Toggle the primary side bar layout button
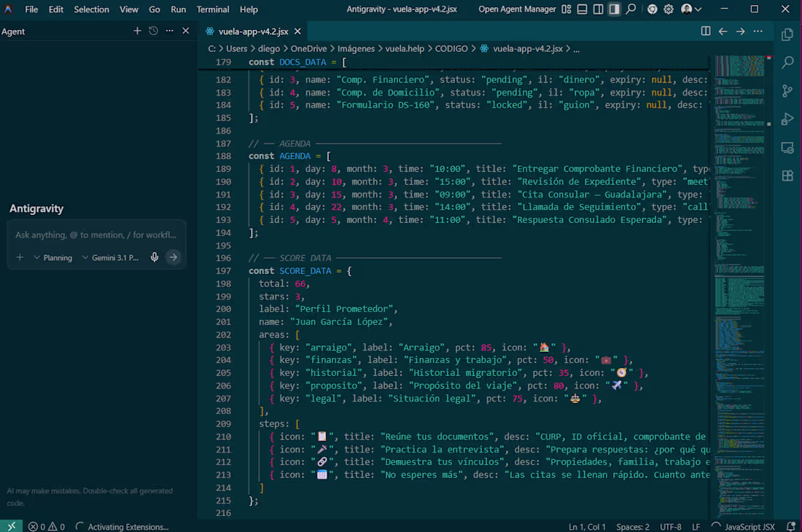Viewport: 802px width, 532px height. pos(598,9)
